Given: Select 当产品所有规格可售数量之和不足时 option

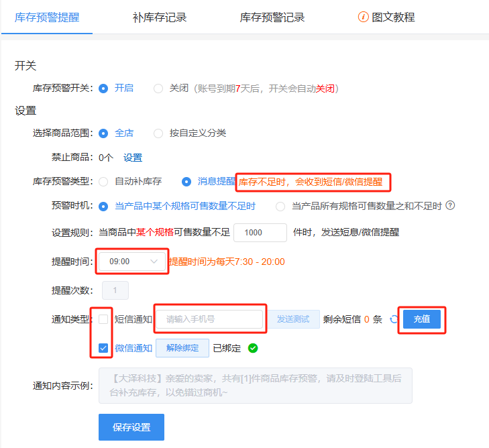Looking at the screenshot, I should pos(280,207).
